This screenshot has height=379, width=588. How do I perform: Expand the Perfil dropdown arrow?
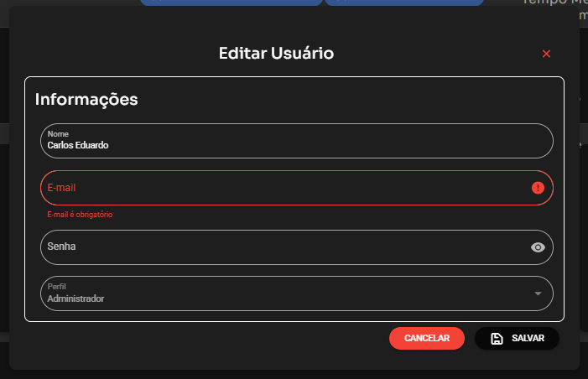tap(538, 293)
